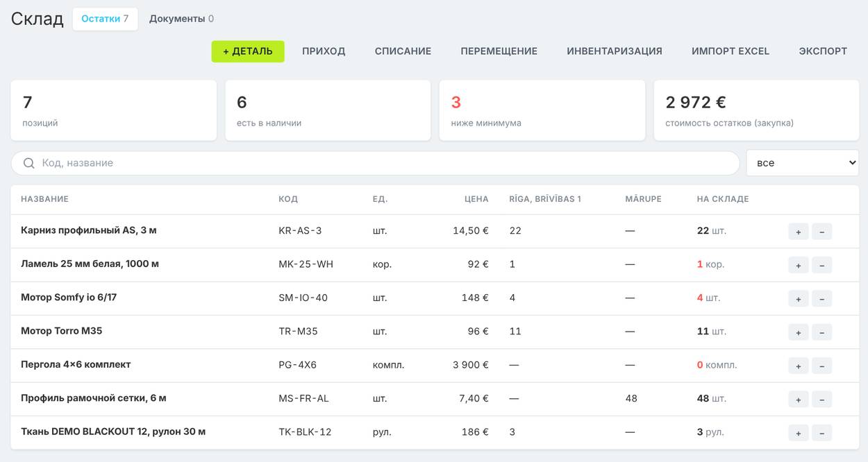Image resolution: width=868 pixels, height=462 pixels.
Task: Open the ПРИХОД action
Action: (324, 51)
